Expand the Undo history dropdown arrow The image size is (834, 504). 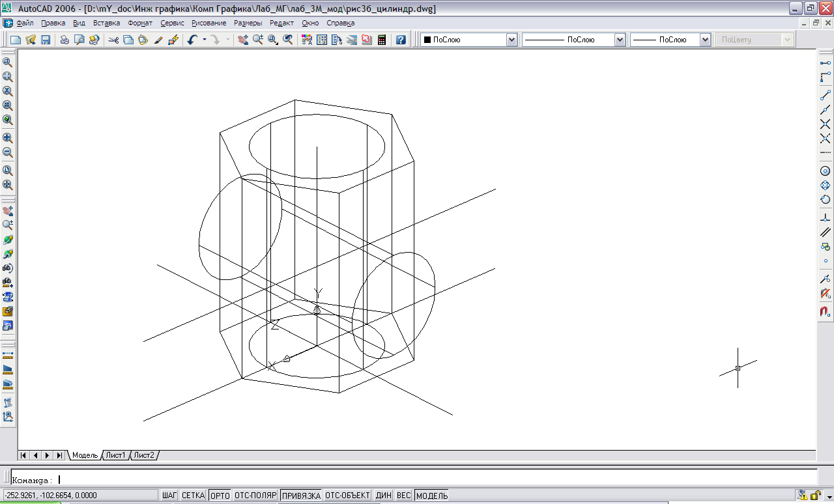pos(205,40)
